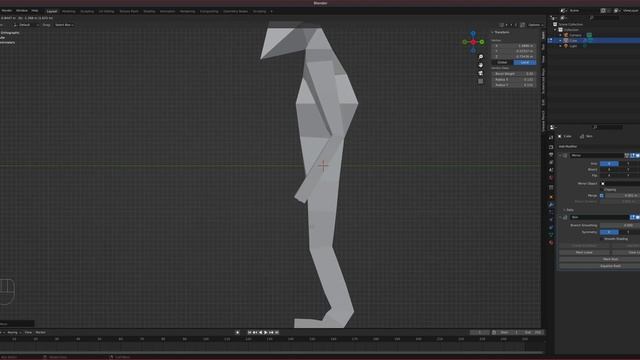Collapse the Skin modifier panel
640x360 pixels.
[560, 218]
